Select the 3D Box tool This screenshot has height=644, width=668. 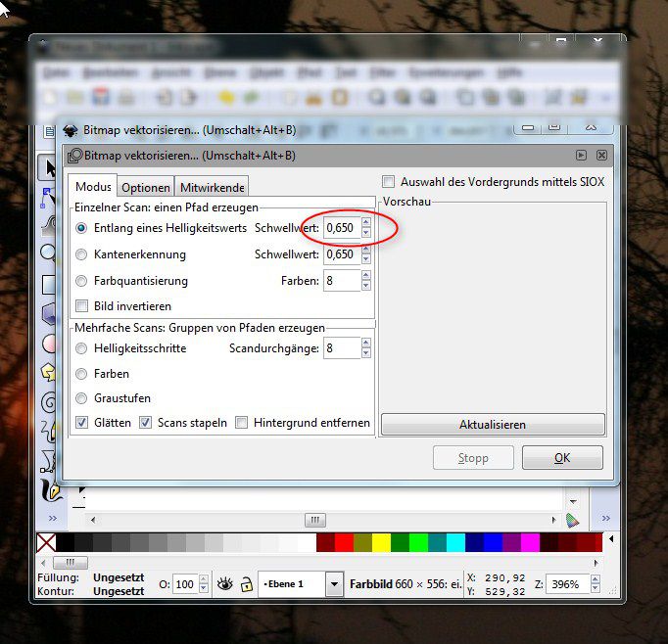49,314
